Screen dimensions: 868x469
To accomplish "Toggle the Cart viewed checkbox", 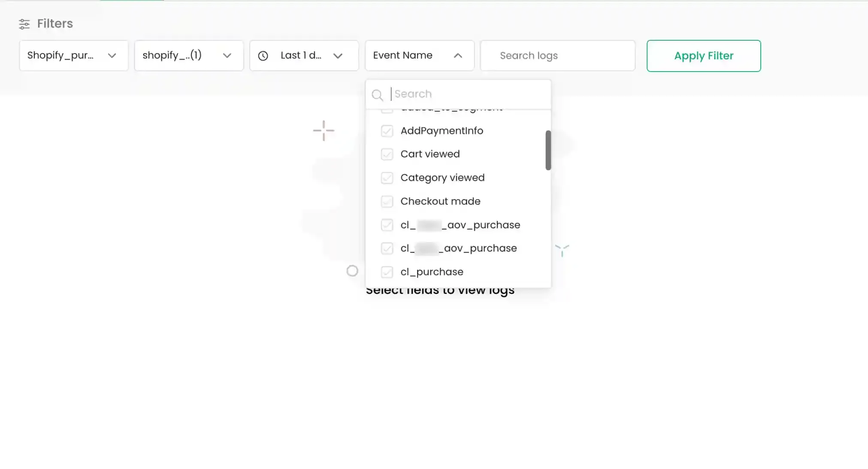I will tap(387, 154).
